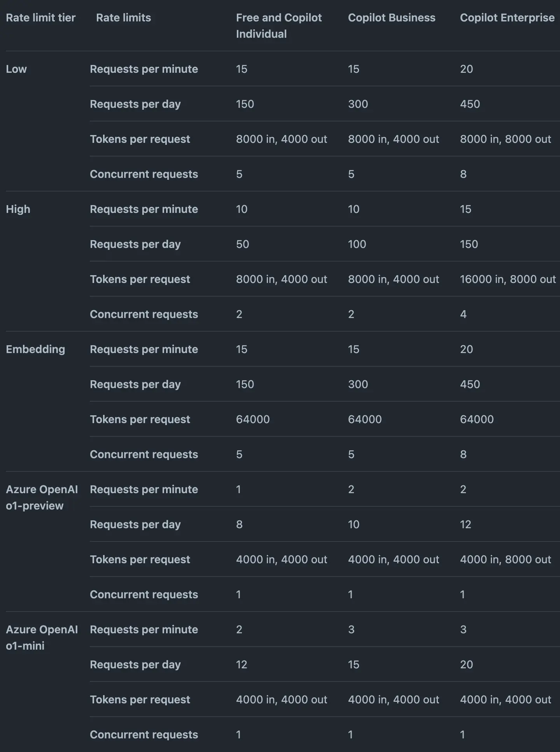The image size is (560, 752).
Task: Select the "4000 in, 8000 out" cell
Action: pos(505,560)
